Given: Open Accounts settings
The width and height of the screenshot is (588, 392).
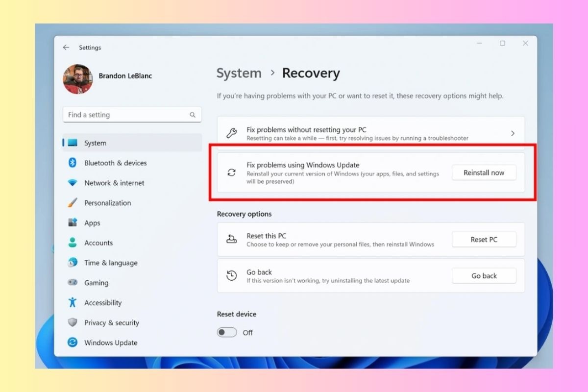Looking at the screenshot, I should pos(132,243).
